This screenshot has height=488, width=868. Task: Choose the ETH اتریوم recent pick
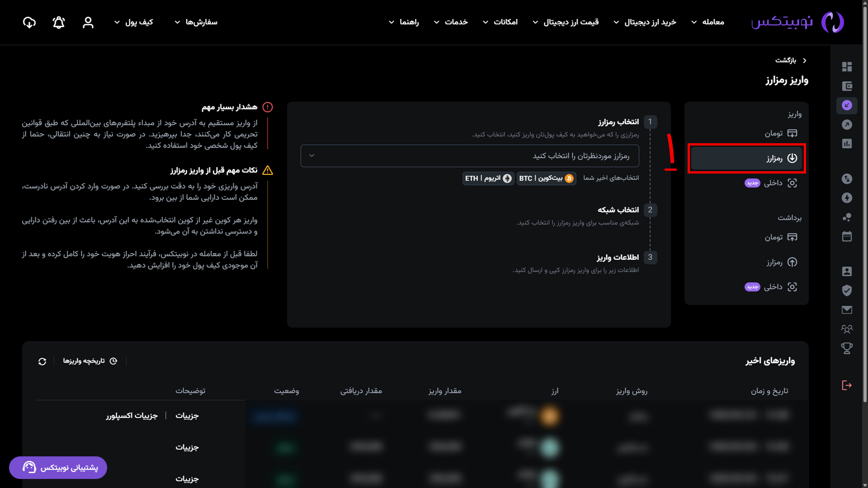pos(488,178)
